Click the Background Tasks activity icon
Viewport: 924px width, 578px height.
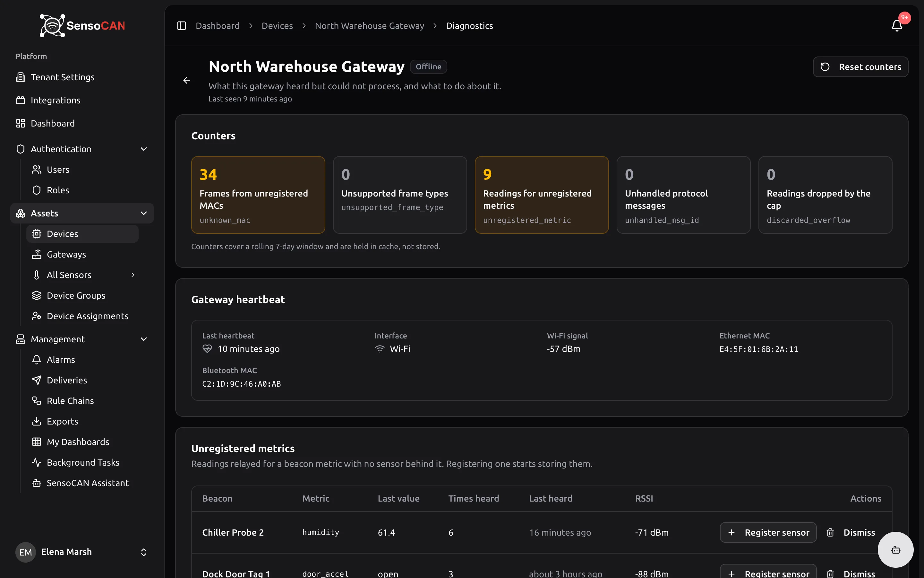[37, 462]
